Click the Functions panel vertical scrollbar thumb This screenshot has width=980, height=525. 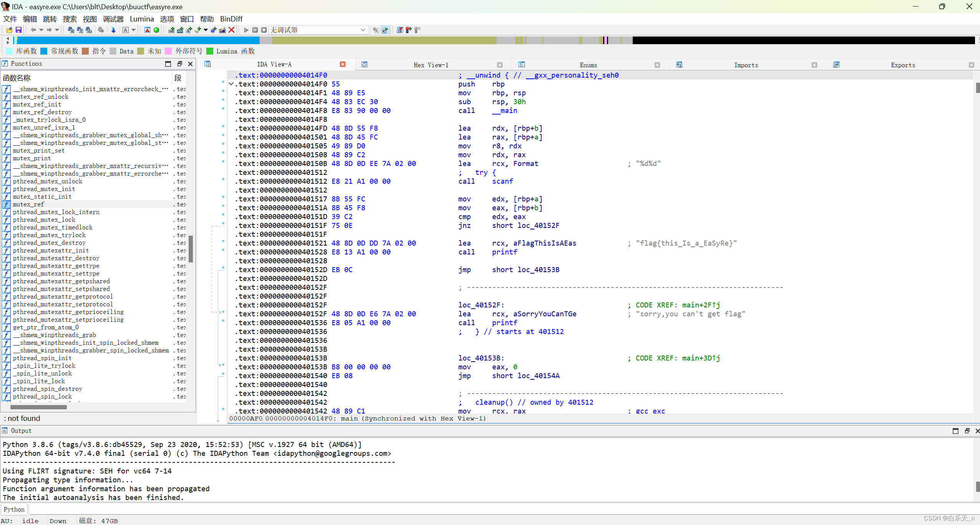191,249
